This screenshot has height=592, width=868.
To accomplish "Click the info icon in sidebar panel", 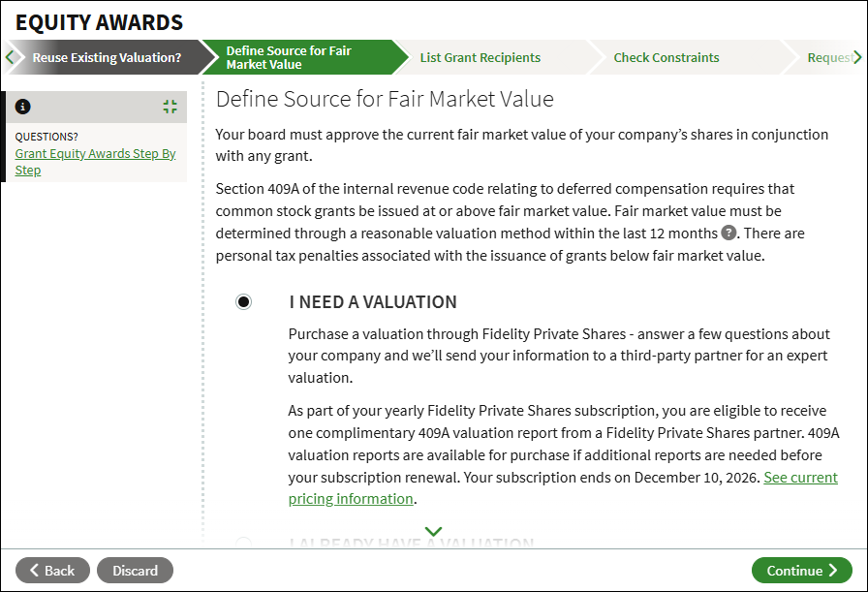I will 22,107.
